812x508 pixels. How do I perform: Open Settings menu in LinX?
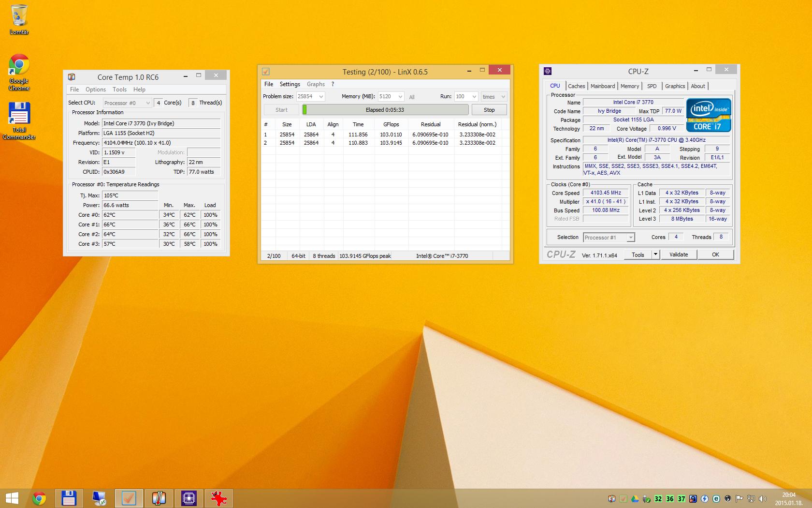[x=290, y=84]
